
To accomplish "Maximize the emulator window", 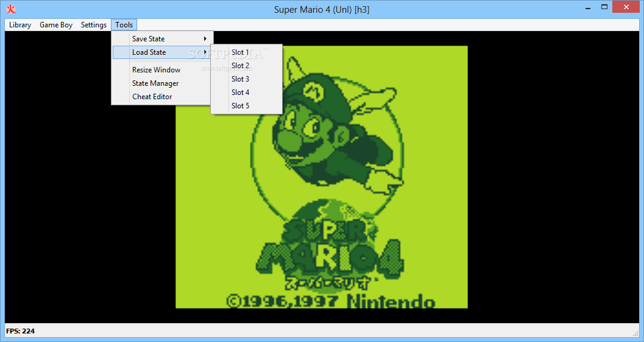I will coord(604,7).
